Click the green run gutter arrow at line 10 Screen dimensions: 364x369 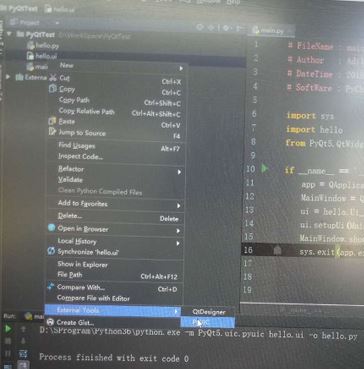pyautogui.click(x=265, y=168)
